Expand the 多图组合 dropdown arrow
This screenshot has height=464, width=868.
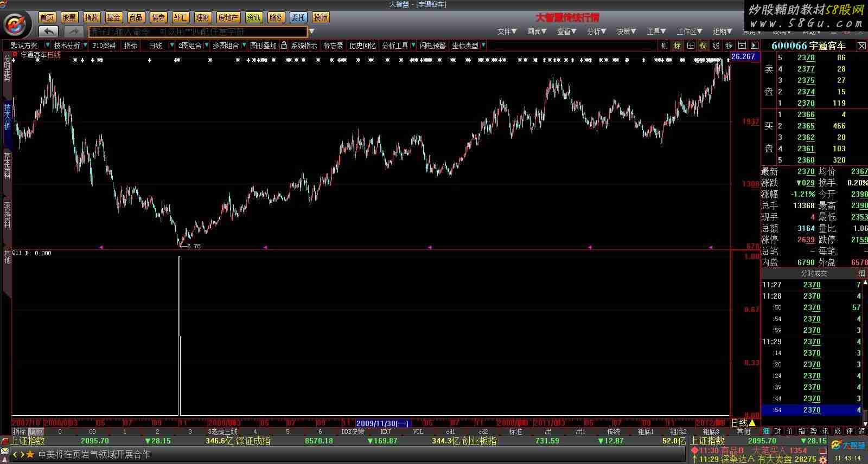tap(244, 45)
